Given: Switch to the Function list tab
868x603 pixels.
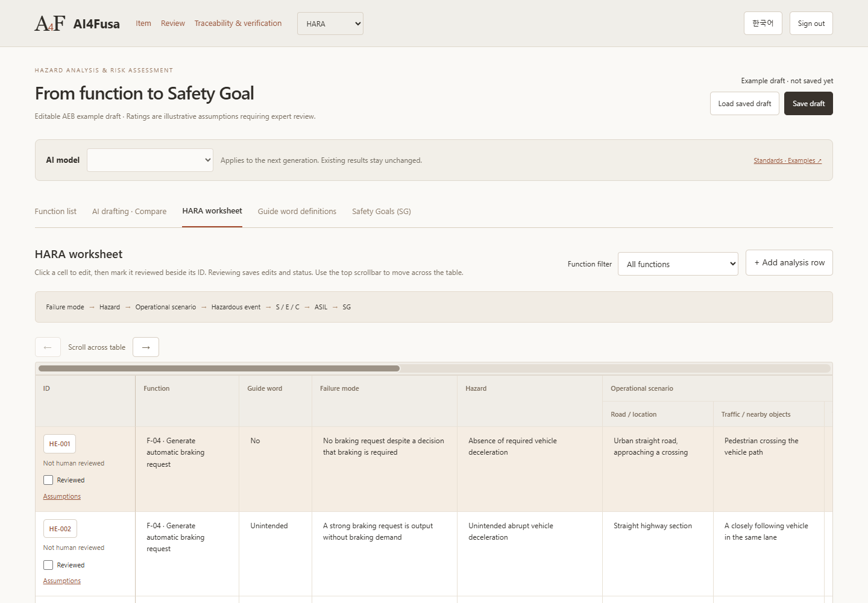Looking at the screenshot, I should click(x=55, y=212).
